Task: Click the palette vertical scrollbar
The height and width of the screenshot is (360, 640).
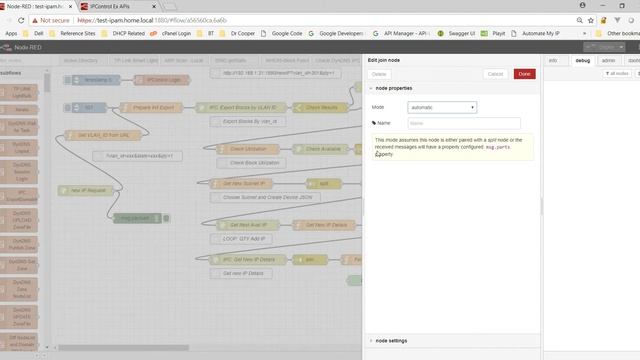Action: pyautogui.click(x=47, y=83)
